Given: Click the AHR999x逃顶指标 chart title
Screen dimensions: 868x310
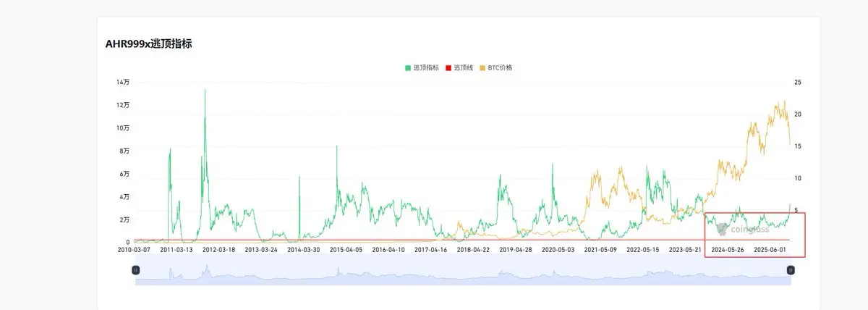Looking at the screenshot, I should 148,44.
